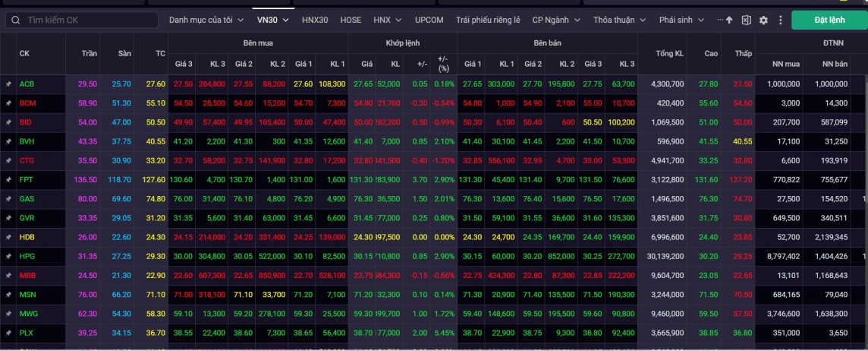Toggle the pin on the BID row

[x=8, y=122]
